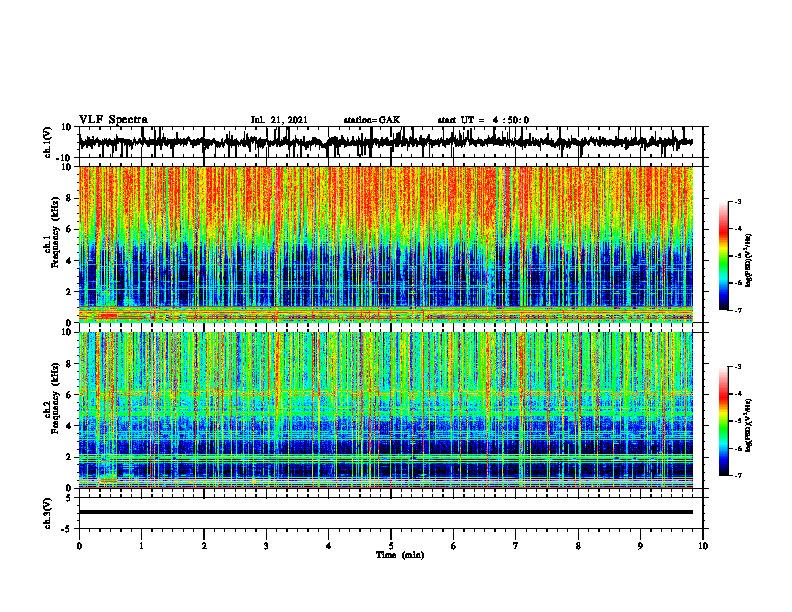
Task: Click the 'VLF Spectra' title text
Action: click(x=113, y=120)
